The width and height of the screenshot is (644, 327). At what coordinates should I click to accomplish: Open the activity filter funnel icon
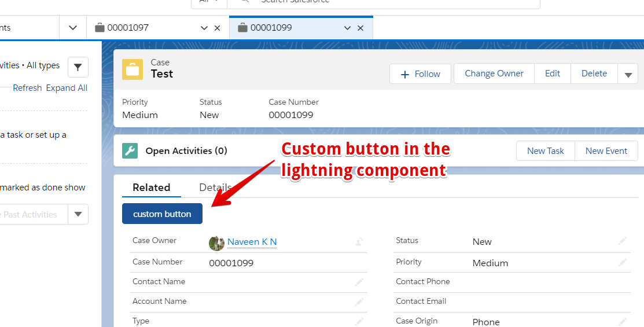78,67
